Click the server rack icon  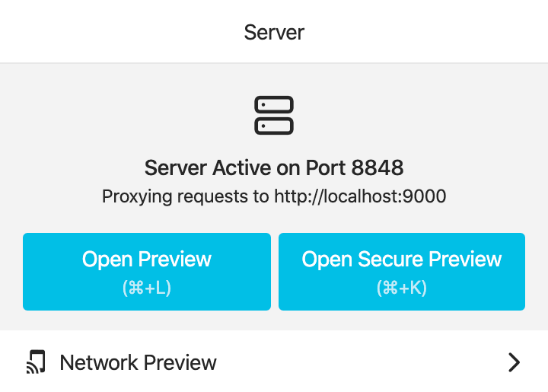(x=274, y=116)
